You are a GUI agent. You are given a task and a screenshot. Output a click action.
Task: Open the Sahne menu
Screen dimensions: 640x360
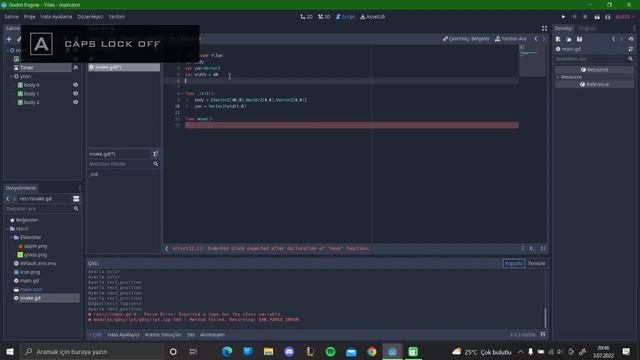click(11, 17)
